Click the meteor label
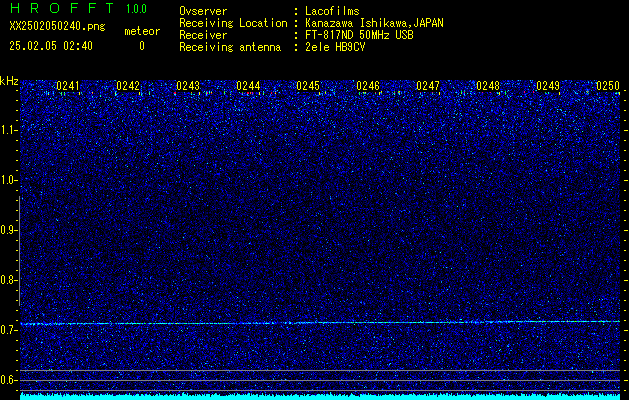 point(142,31)
